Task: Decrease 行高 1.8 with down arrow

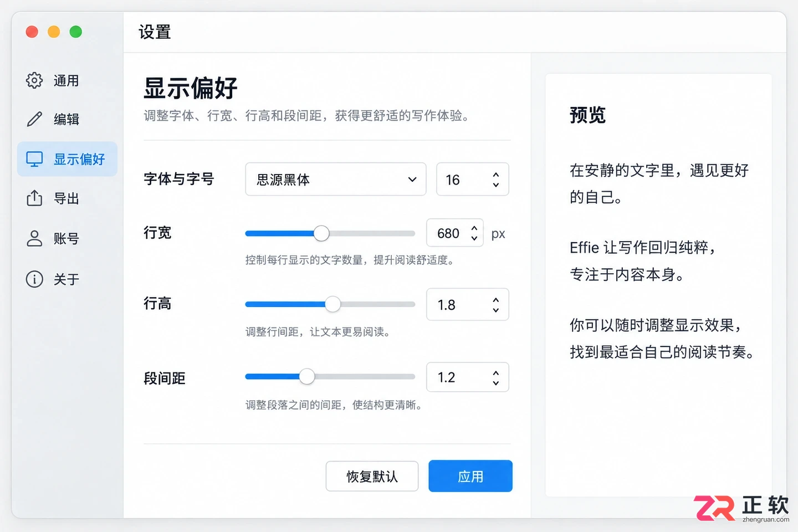Action: tap(496, 310)
